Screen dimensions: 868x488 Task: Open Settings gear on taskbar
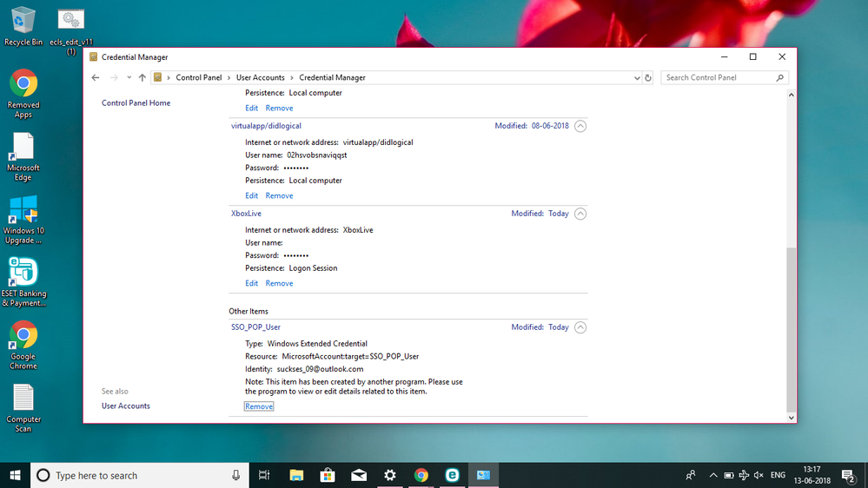click(x=390, y=475)
